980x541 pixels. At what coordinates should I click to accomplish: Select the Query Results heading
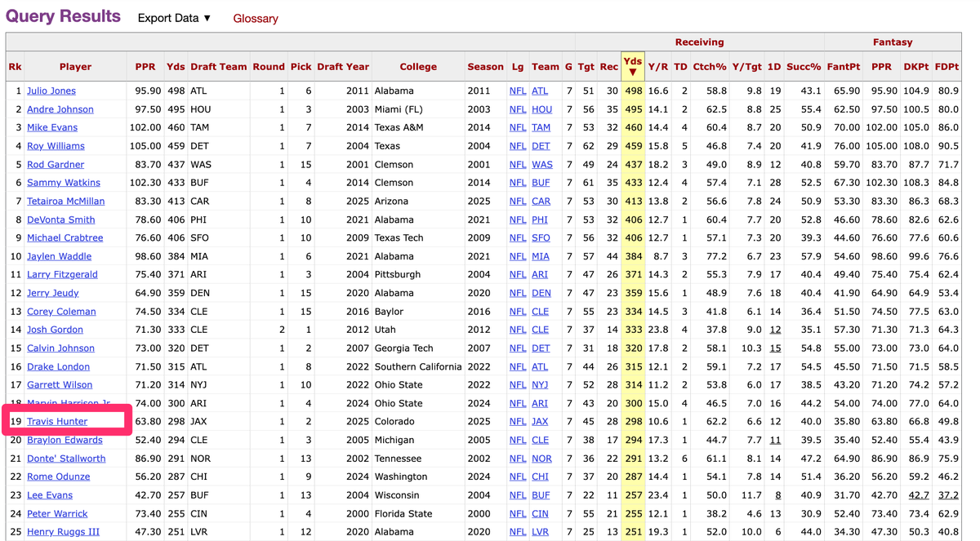click(63, 16)
